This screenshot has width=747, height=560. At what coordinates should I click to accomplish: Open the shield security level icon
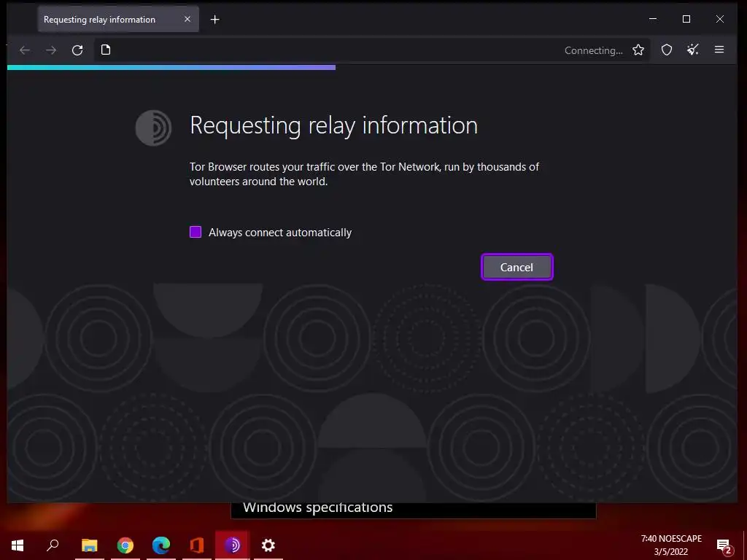pyautogui.click(x=667, y=50)
